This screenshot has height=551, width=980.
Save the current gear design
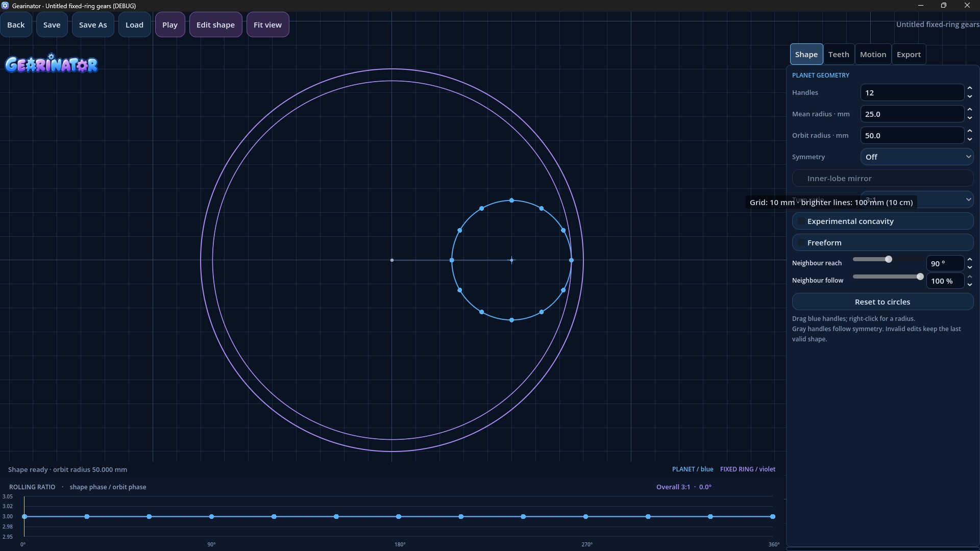(52, 25)
